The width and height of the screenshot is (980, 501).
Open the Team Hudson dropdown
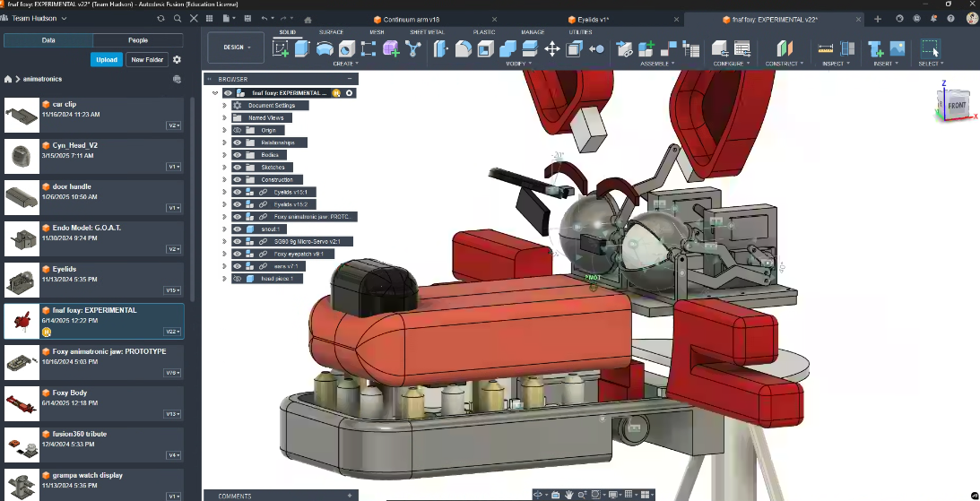[x=39, y=19]
